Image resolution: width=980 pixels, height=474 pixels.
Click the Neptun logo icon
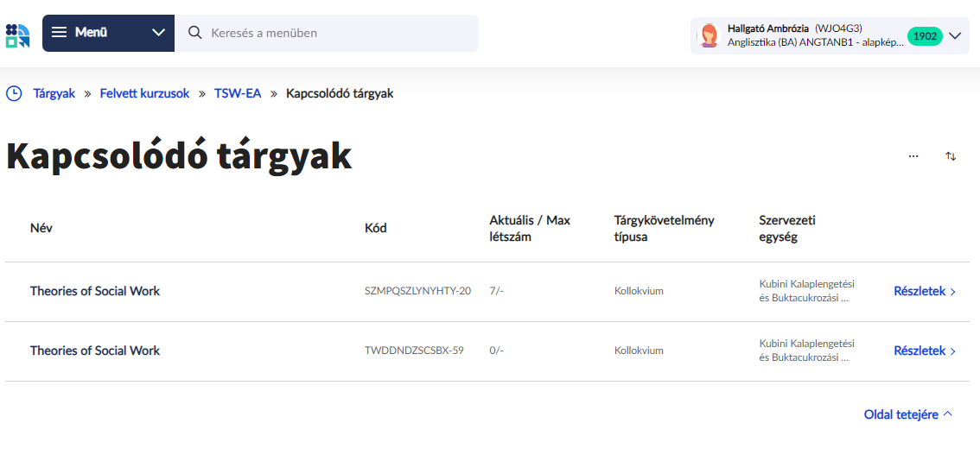tap(17, 35)
